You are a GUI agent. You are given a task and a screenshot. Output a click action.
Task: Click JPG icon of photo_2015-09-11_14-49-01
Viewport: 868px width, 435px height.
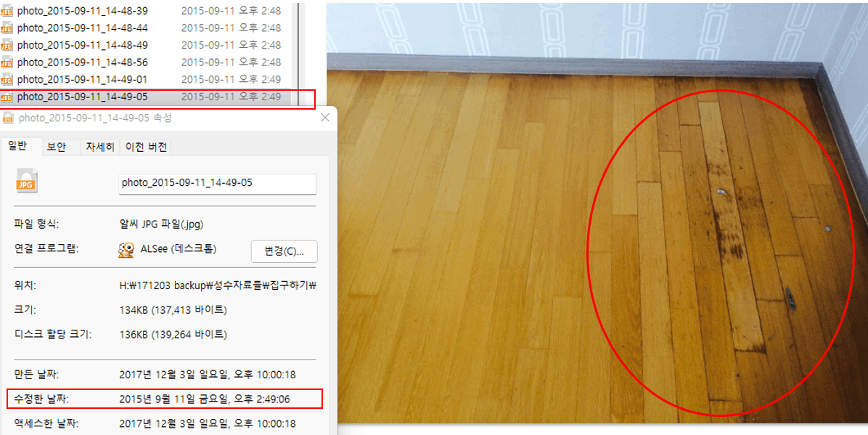click(x=7, y=79)
